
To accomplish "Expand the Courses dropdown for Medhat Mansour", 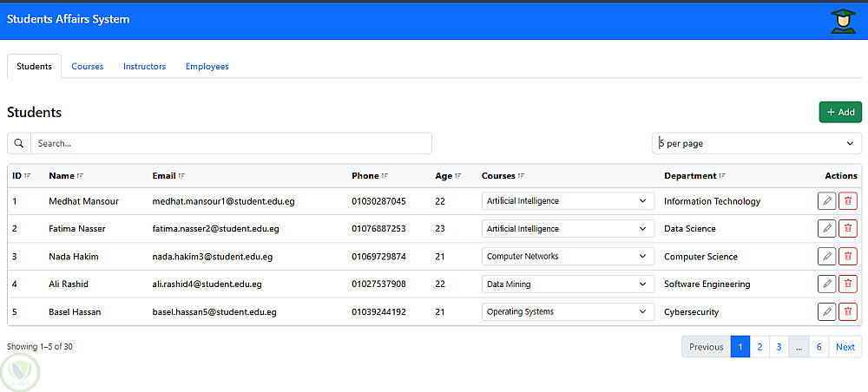I will (568, 201).
